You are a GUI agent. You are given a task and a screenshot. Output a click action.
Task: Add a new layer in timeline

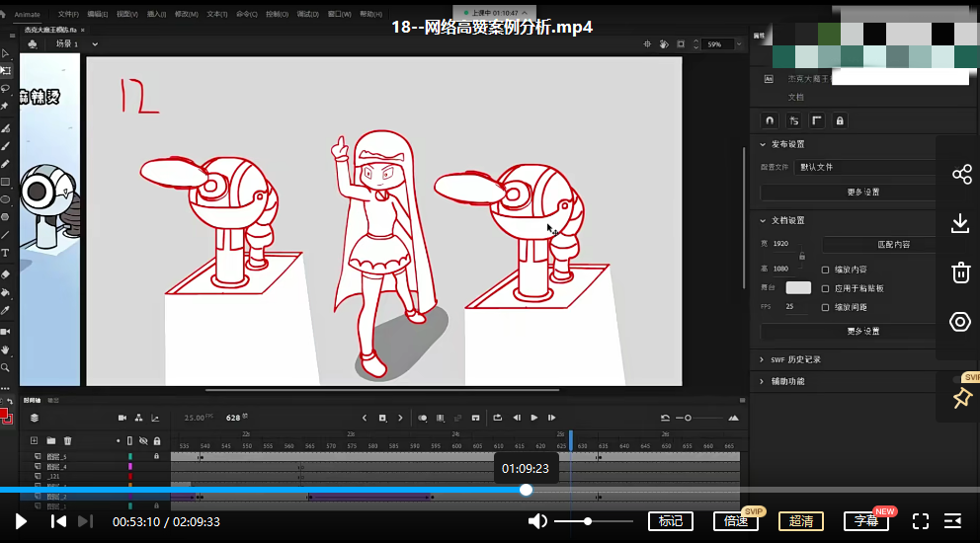click(34, 440)
